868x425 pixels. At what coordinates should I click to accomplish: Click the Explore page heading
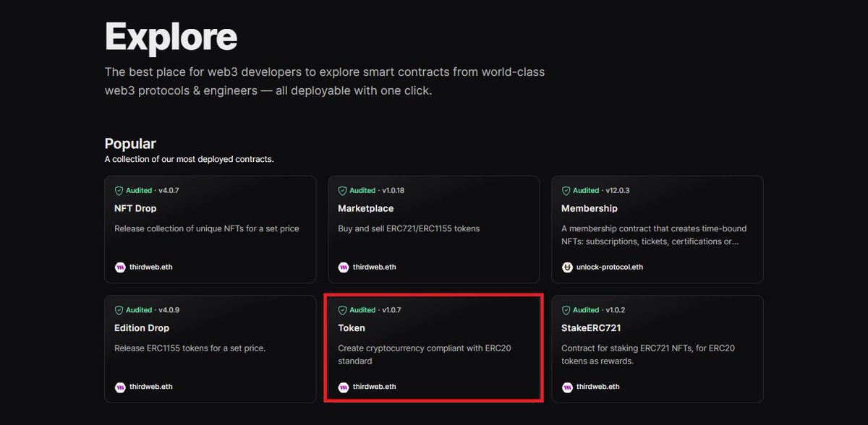[171, 36]
